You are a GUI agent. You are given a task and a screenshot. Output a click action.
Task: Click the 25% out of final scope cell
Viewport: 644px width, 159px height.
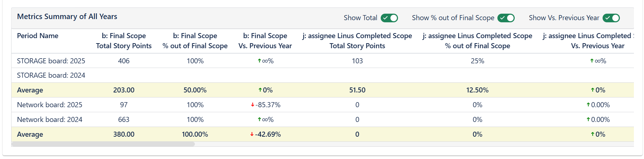pos(477,61)
